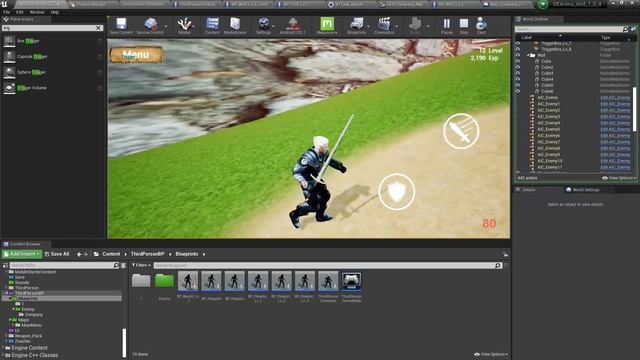
Task: Open Content Browser View Options dropdown
Action: click(x=491, y=354)
